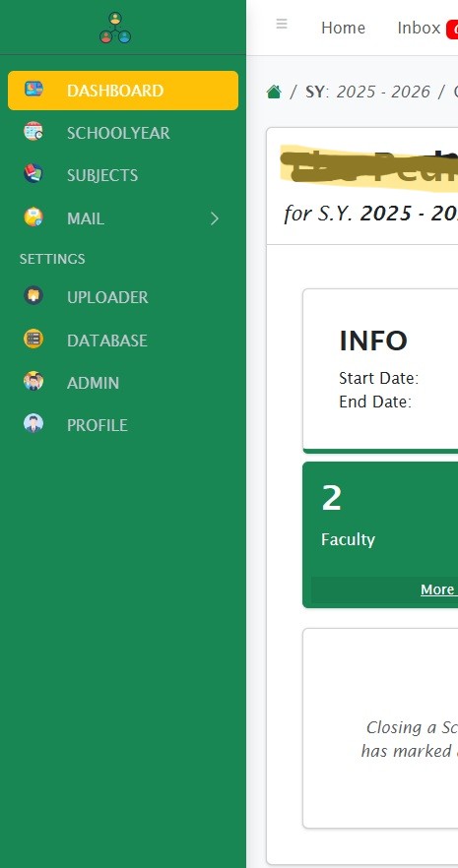Click the SETTINGS section heading
The width and height of the screenshot is (458, 868).
pos(52,259)
